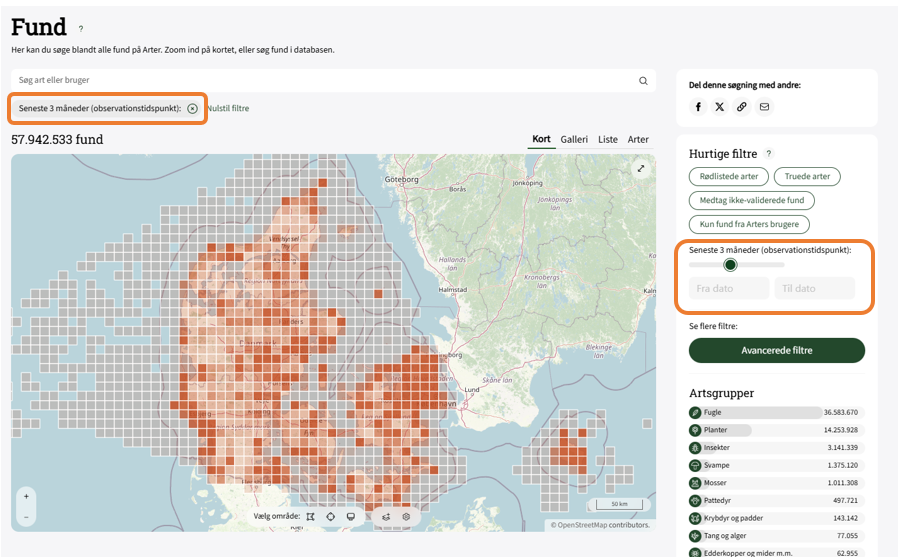Open 'Avancerede filtre' panel
Screen dimensions: 901x559
[x=776, y=351]
